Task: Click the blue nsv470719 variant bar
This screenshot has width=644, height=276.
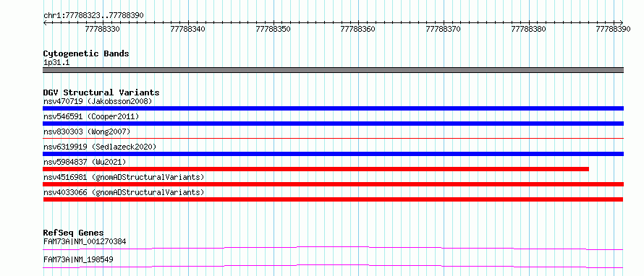Action: (333, 108)
